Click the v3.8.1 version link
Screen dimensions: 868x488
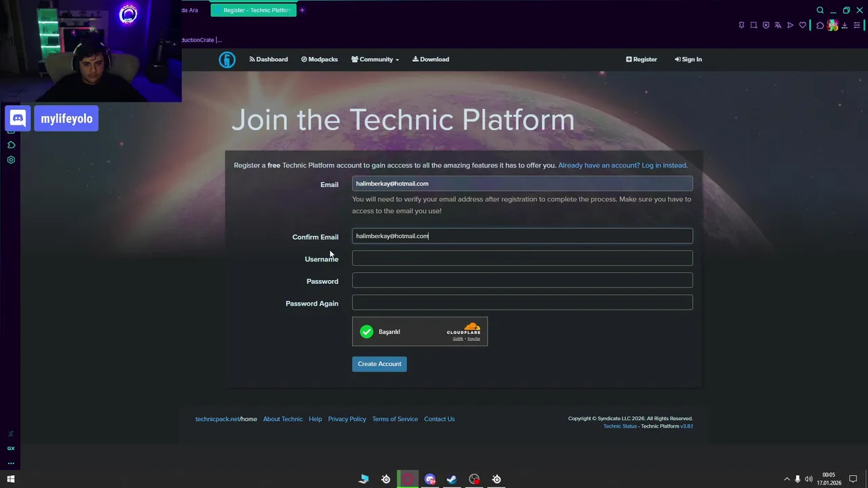(686, 426)
